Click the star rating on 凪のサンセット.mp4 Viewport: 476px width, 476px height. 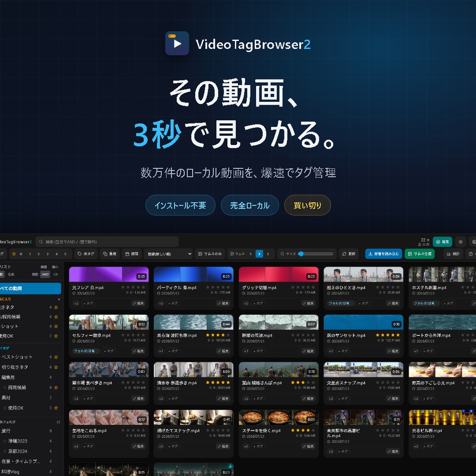388,335
